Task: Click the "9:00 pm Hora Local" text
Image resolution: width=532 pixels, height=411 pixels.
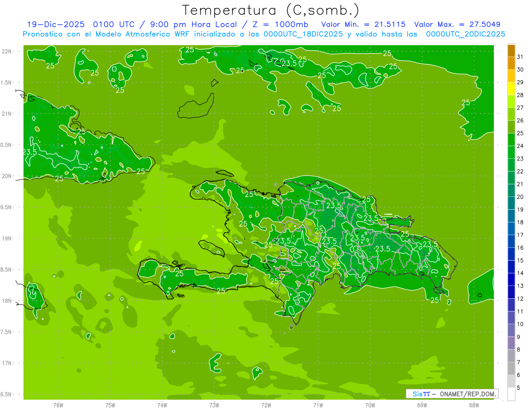Action: coord(193,24)
